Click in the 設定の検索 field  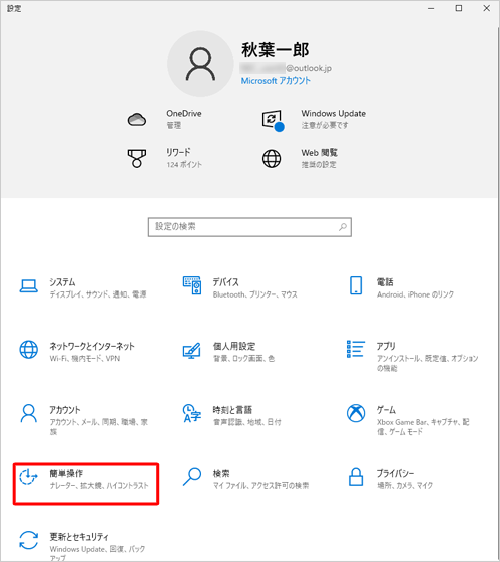(x=249, y=227)
